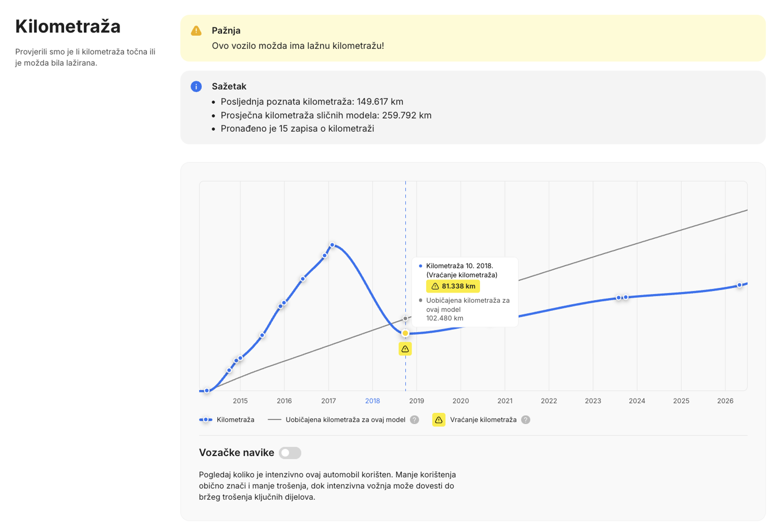Enable the Vozačke navike toggle

coord(290,453)
